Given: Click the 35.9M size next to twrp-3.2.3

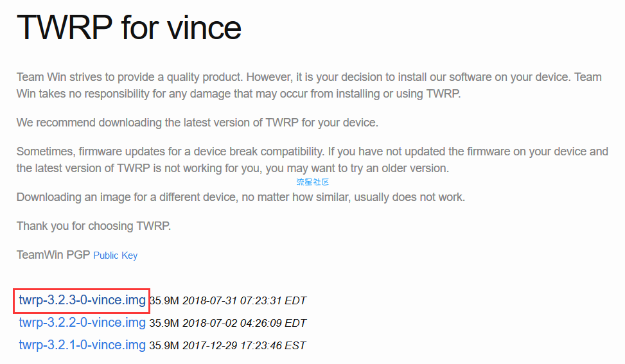Looking at the screenshot, I should (x=164, y=300).
